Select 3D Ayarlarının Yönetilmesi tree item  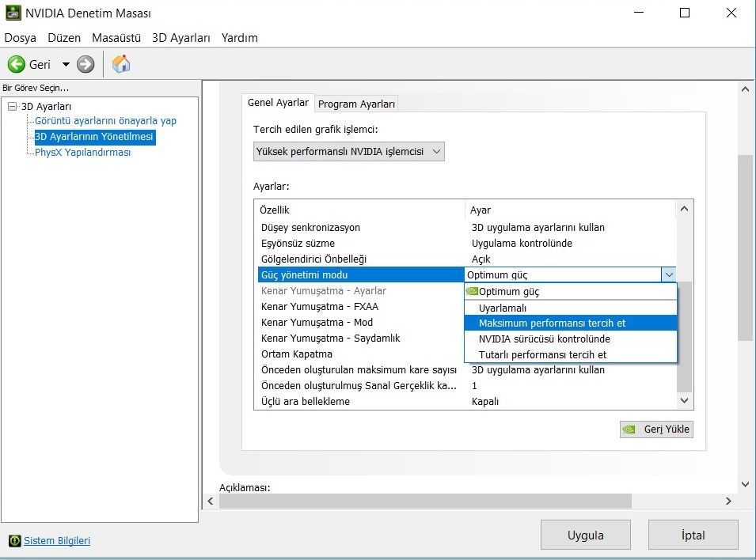pyautogui.click(x=94, y=136)
